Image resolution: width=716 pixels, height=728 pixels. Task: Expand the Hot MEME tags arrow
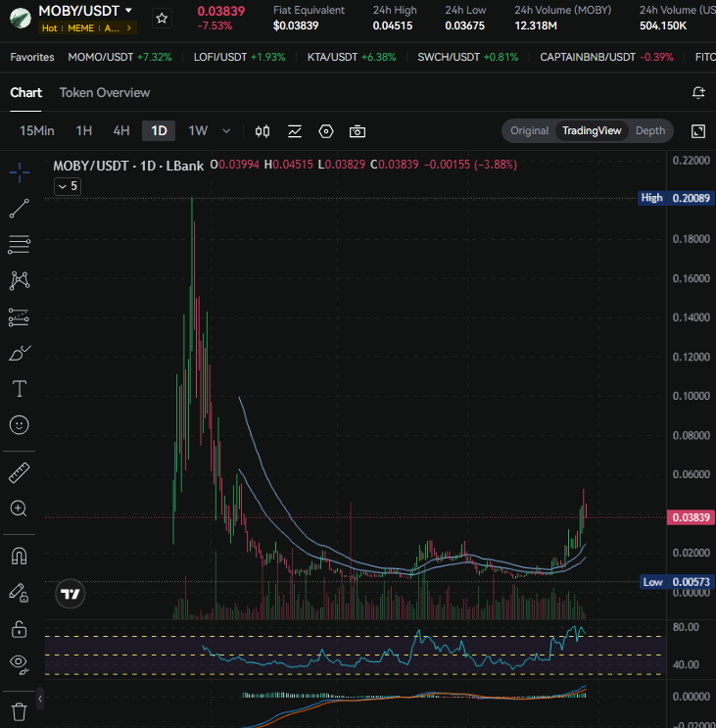click(x=129, y=28)
